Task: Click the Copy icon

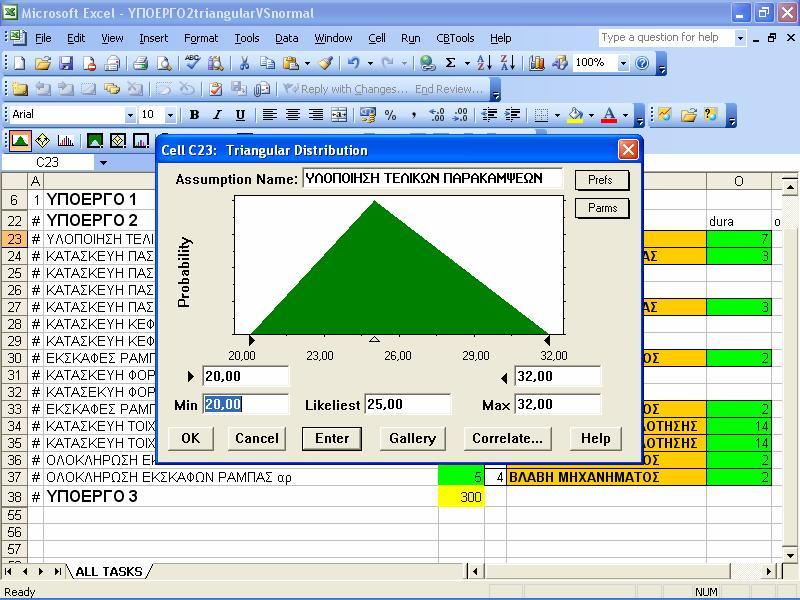Action: point(267,63)
